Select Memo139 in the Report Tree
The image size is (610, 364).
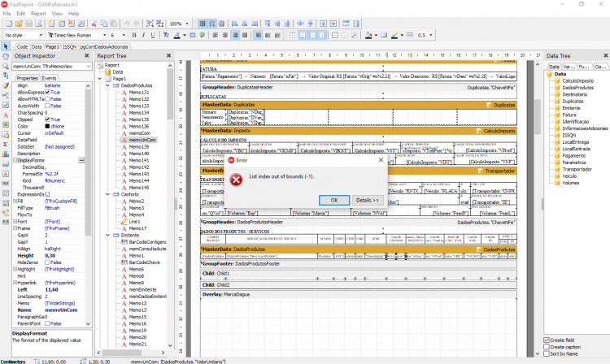[139, 146]
